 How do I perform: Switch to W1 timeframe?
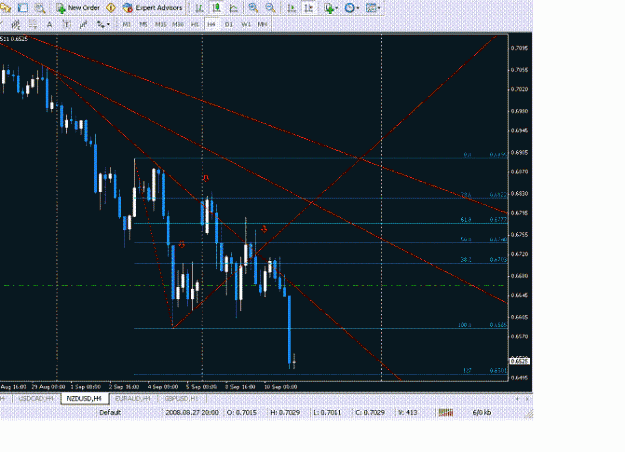point(246,24)
